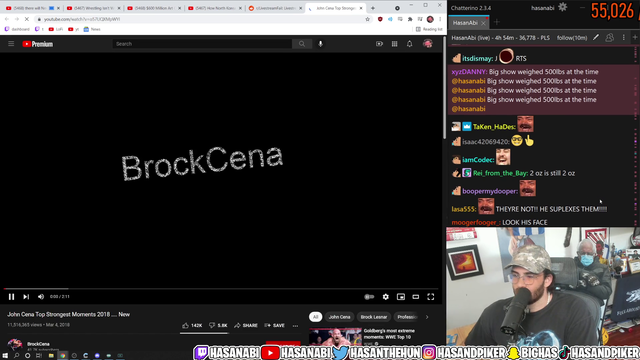Switch to the $600 Million Art tab
Viewport: 640px width, 360px height.
[154, 8]
